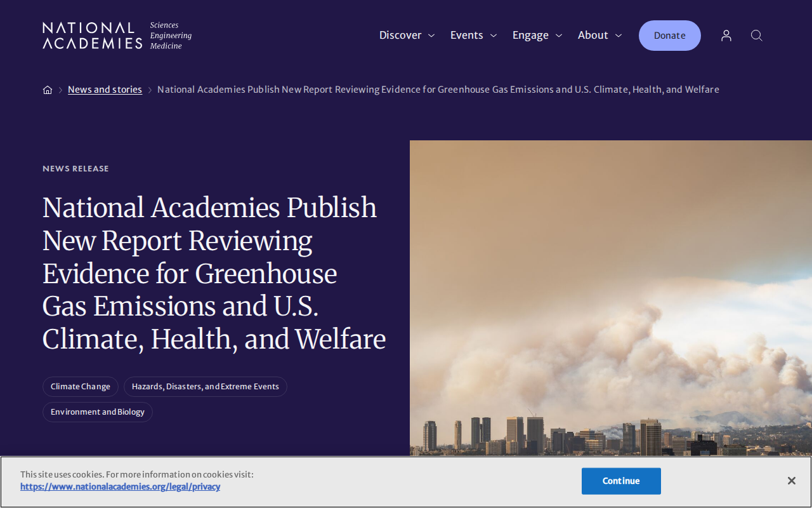This screenshot has height=508, width=812.
Task: Open the Events menu
Action: pyautogui.click(x=467, y=36)
